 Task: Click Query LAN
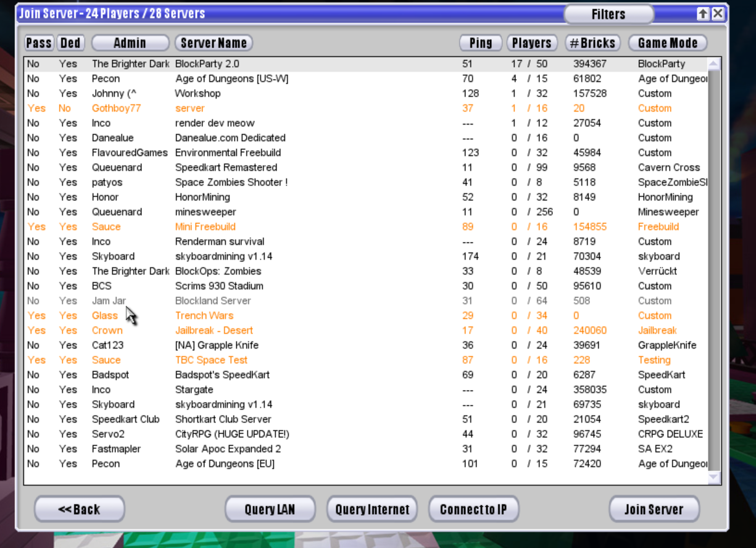(270, 509)
